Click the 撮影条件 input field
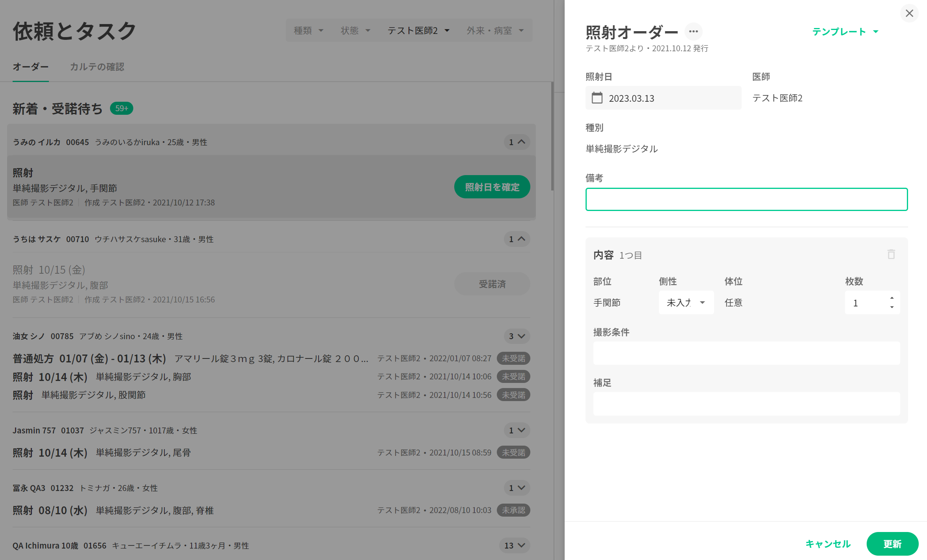 (746, 353)
